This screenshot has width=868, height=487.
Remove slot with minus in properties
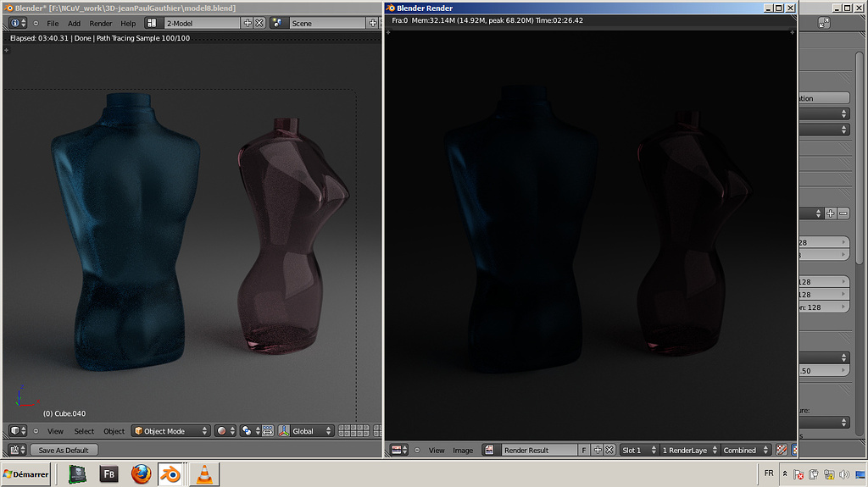point(843,213)
